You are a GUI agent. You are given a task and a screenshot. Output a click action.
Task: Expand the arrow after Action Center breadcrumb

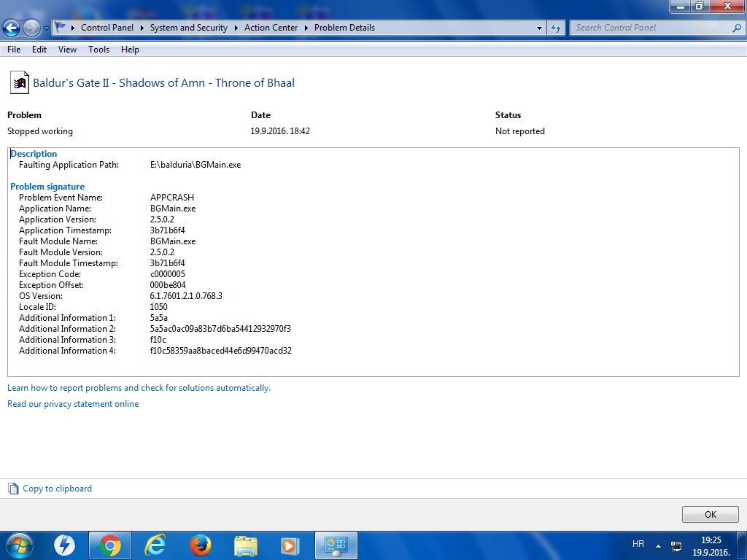pyautogui.click(x=306, y=28)
